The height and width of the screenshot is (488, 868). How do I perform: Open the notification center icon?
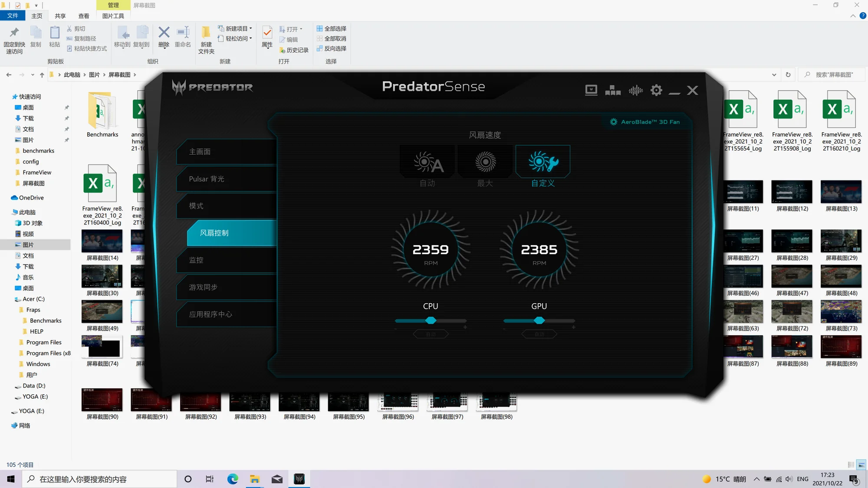[854, 479]
